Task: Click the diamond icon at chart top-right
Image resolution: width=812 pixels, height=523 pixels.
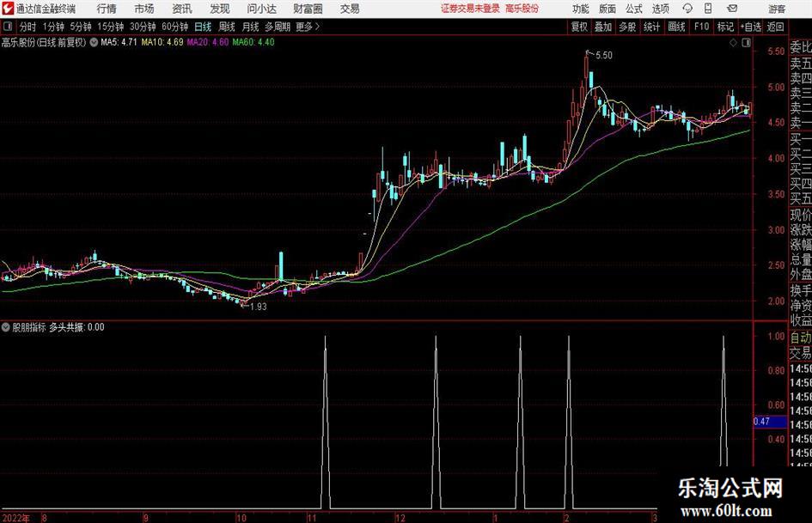Action: 733,43
